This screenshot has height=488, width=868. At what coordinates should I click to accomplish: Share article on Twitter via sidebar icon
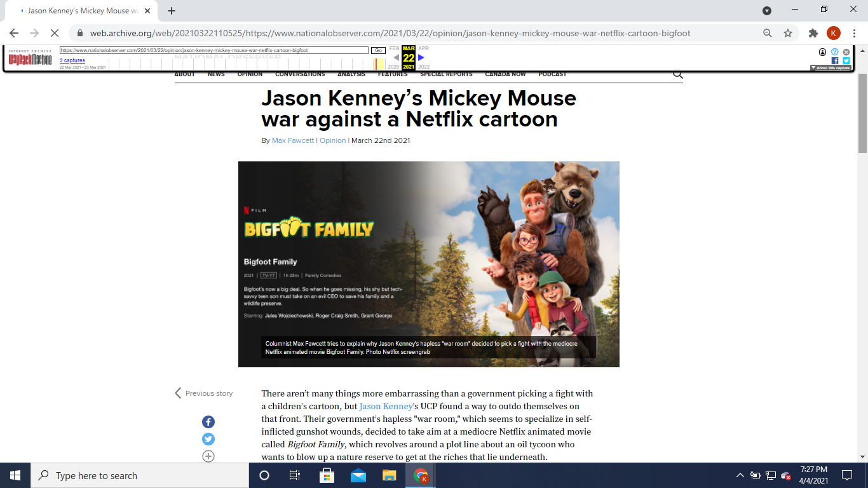click(x=208, y=439)
